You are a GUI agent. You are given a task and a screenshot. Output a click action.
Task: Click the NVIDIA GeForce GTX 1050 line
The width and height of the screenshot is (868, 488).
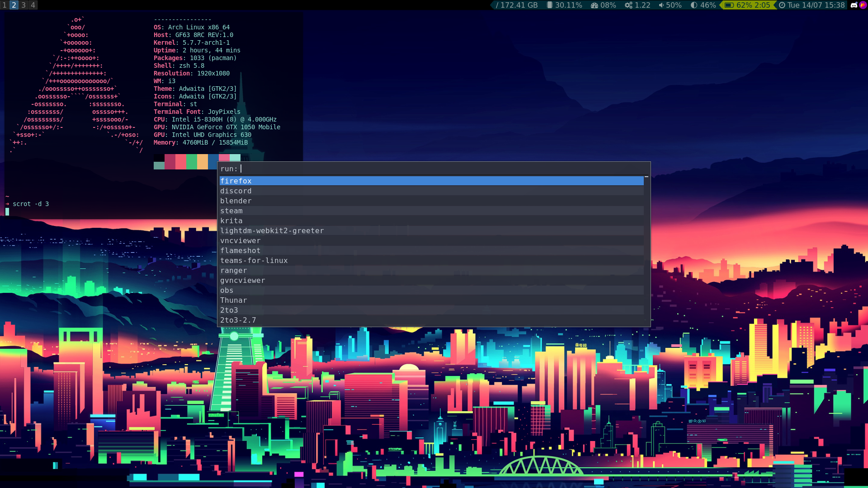click(217, 127)
